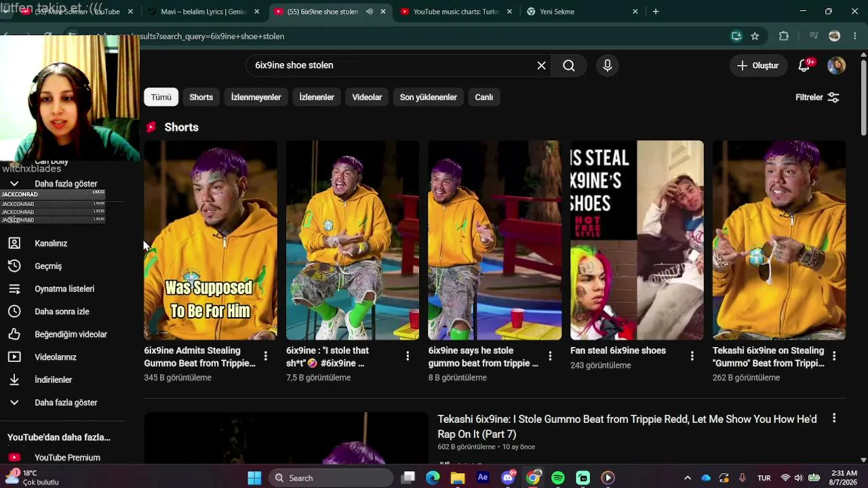Open the account avatar menu

click(836, 66)
